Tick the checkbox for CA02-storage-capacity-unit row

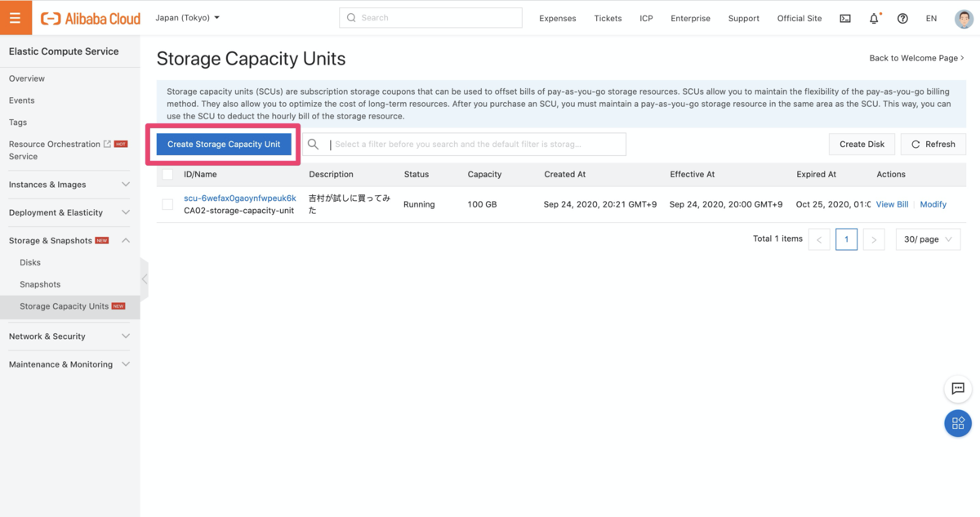coord(167,204)
